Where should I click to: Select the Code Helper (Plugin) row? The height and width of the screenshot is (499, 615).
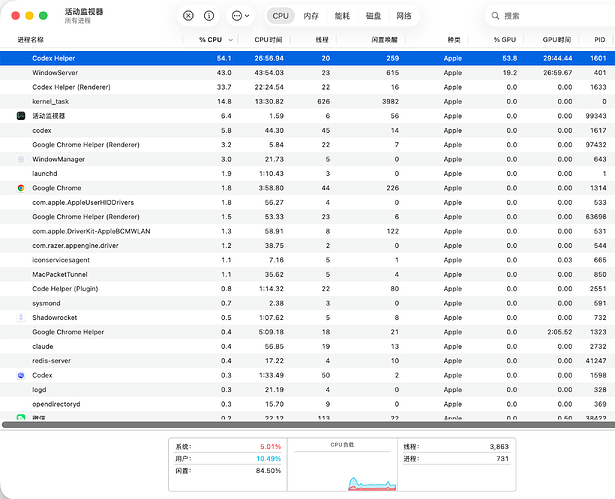click(308, 289)
